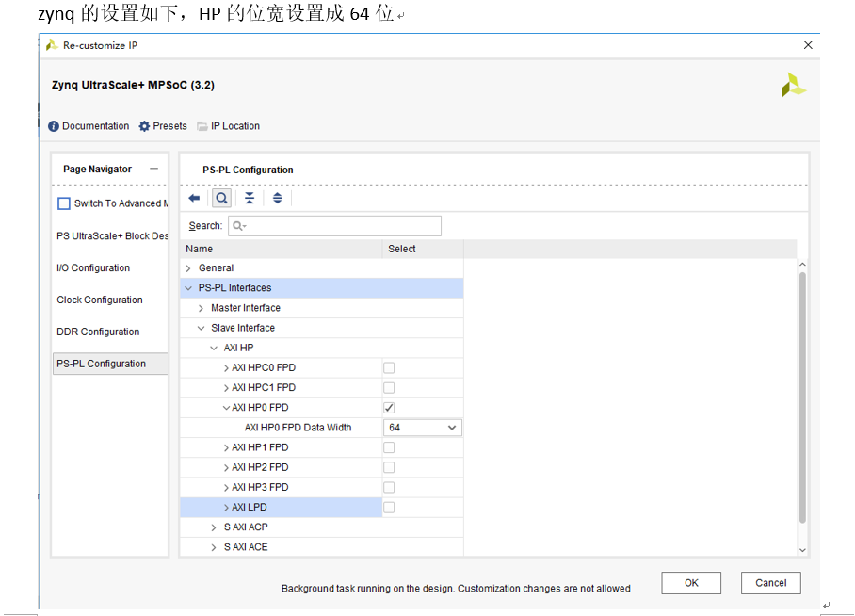Open IP Location with the folder icon
The height and width of the screenshot is (616, 855).
click(202, 125)
